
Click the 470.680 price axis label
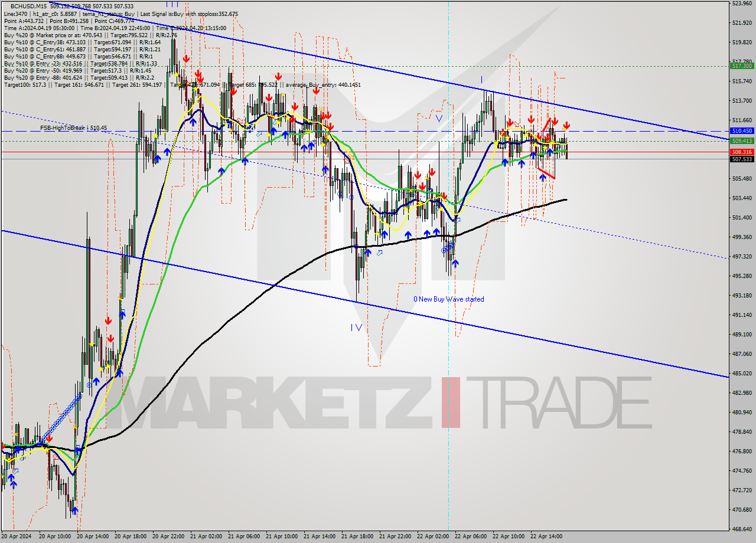pyautogui.click(x=741, y=510)
